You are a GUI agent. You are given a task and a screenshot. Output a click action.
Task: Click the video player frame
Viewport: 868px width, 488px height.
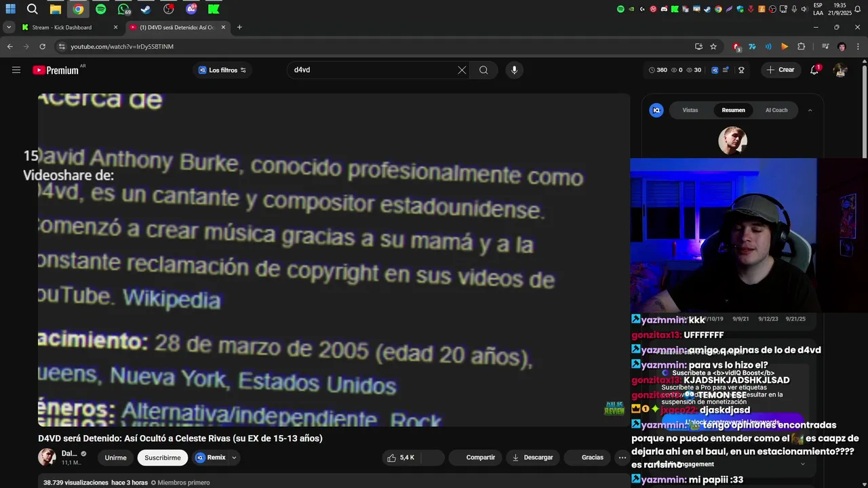tap(334, 260)
